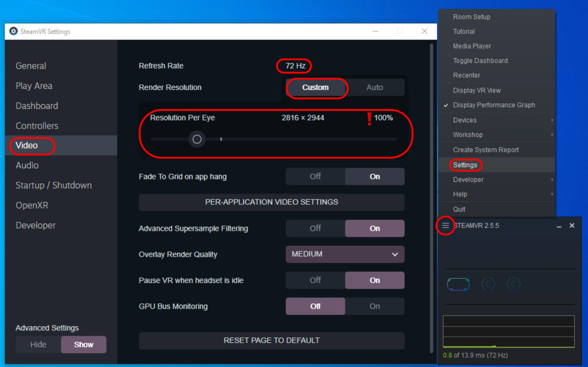Select Create System Report menu item
588x367 pixels.
point(497,150)
